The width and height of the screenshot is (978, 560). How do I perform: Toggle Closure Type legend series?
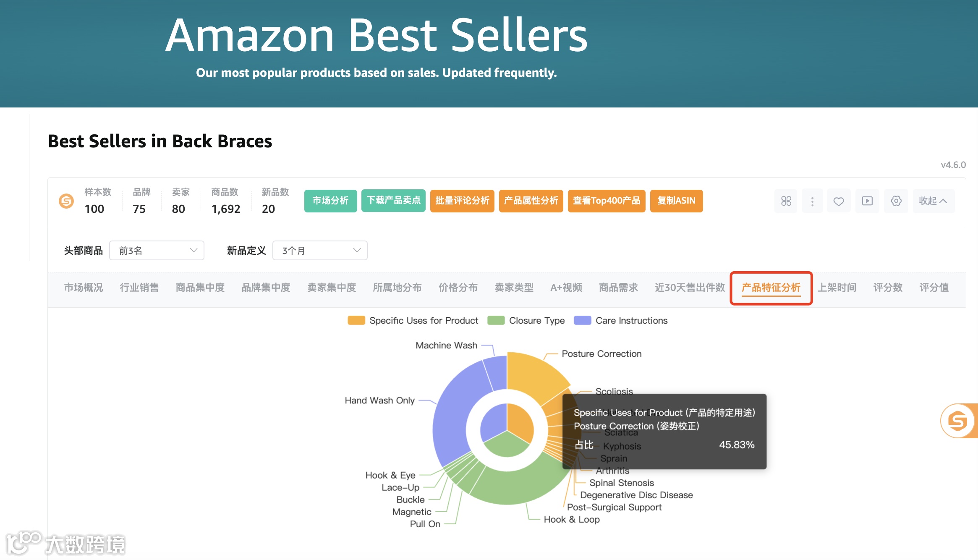point(526,321)
